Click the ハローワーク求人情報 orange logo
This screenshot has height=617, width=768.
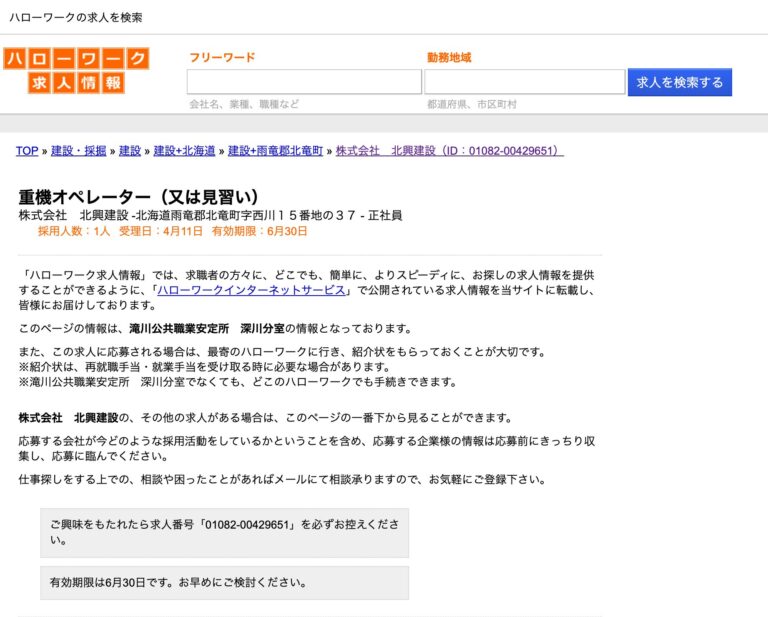click(x=76, y=71)
